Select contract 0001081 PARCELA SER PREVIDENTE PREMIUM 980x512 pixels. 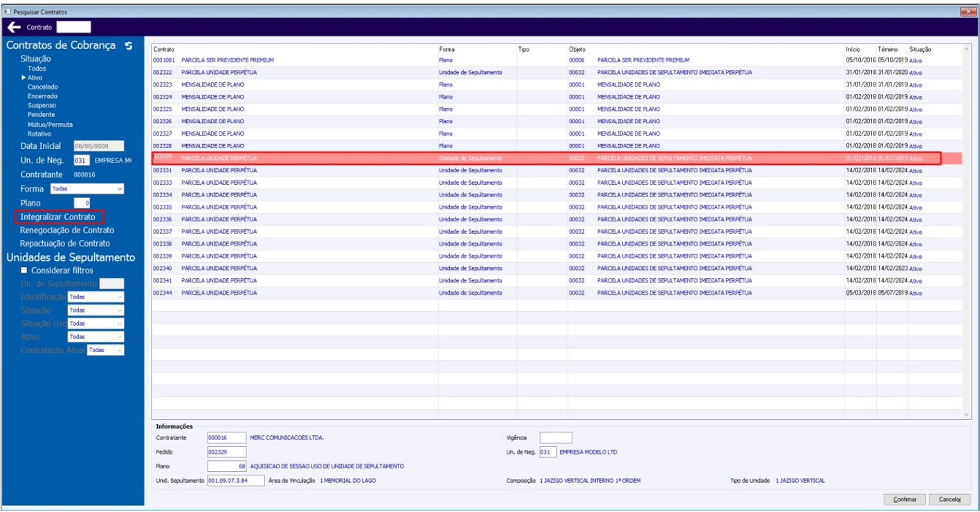(556, 60)
